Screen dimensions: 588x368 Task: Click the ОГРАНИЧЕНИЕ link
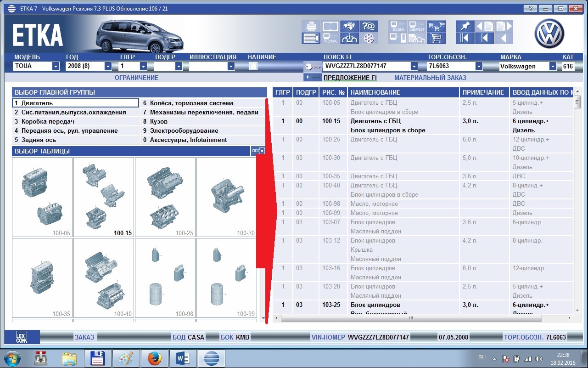tap(136, 78)
